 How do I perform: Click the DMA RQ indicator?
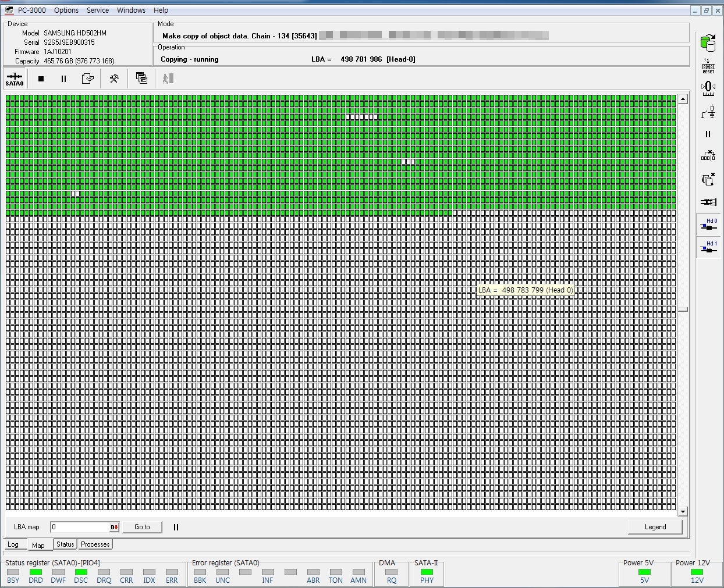(392, 572)
